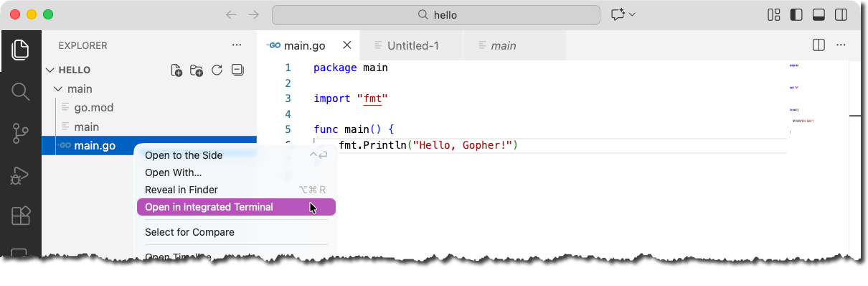Screen dimensions: 868x286
Task: Choose Open to the Side
Action: 235,155
